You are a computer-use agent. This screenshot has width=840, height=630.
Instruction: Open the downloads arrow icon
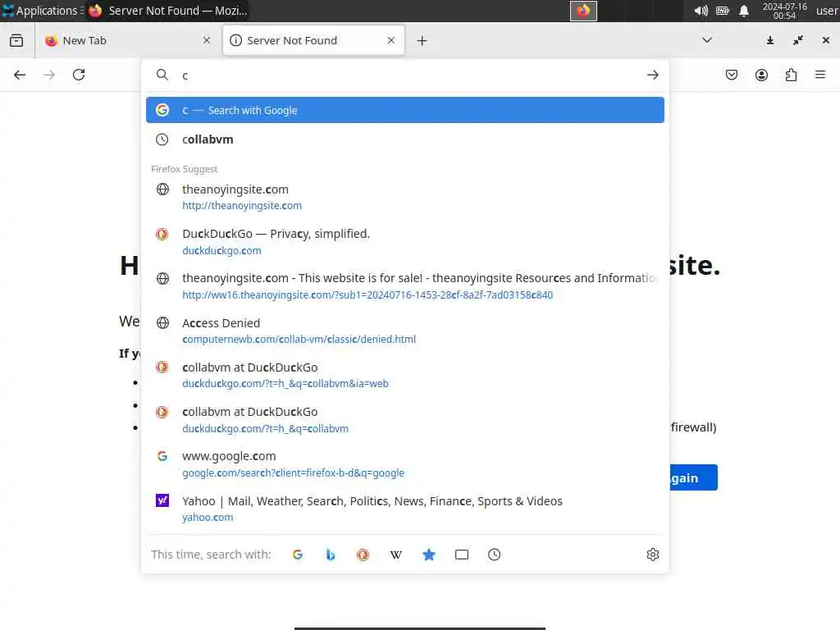769,40
